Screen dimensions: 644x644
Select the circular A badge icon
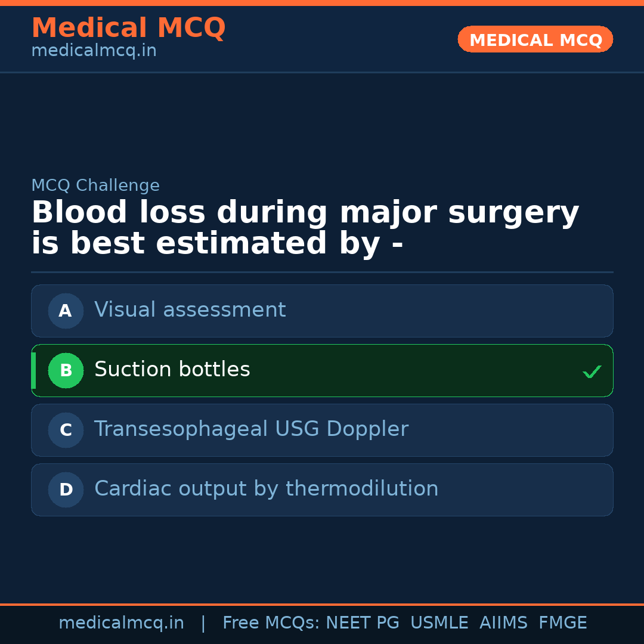[66, 311]
